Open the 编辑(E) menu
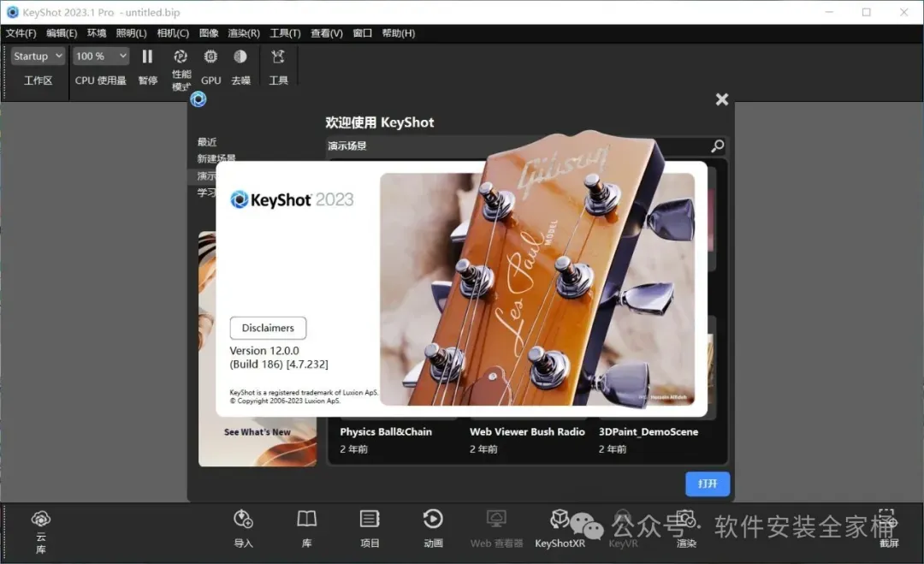This screenshot has height=564, width=924. point(62,33)
